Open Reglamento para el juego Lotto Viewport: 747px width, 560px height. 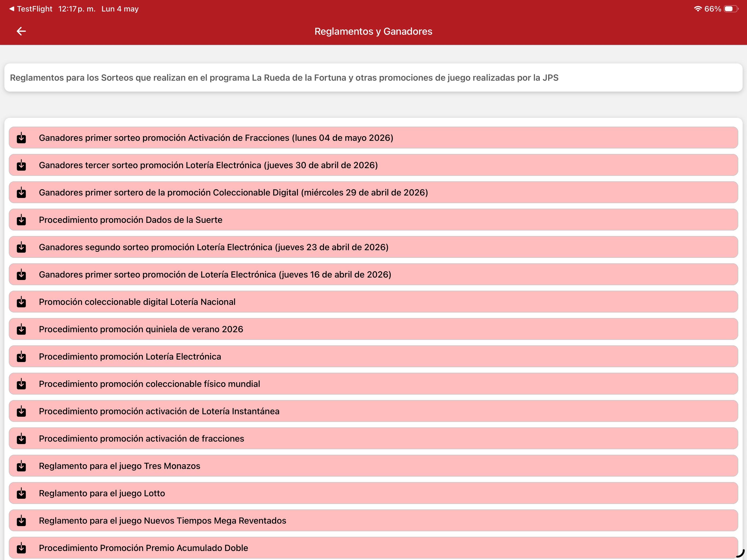[x=373, y=494]
